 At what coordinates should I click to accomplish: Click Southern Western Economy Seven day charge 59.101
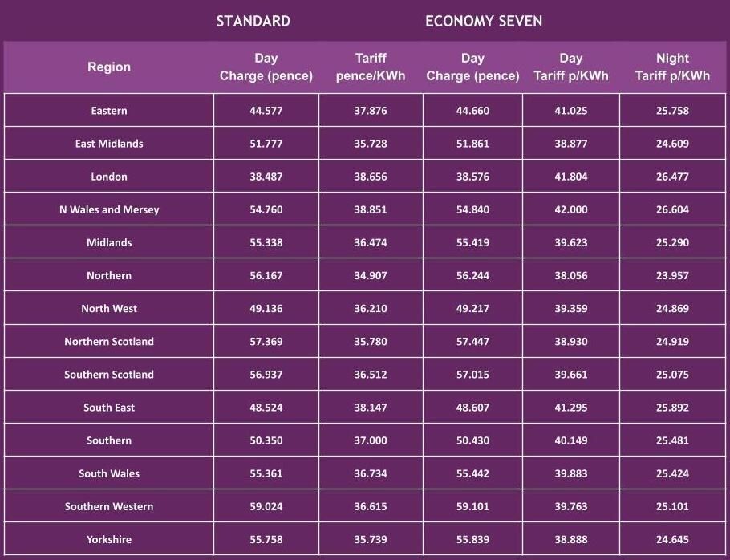pos(472,506)
